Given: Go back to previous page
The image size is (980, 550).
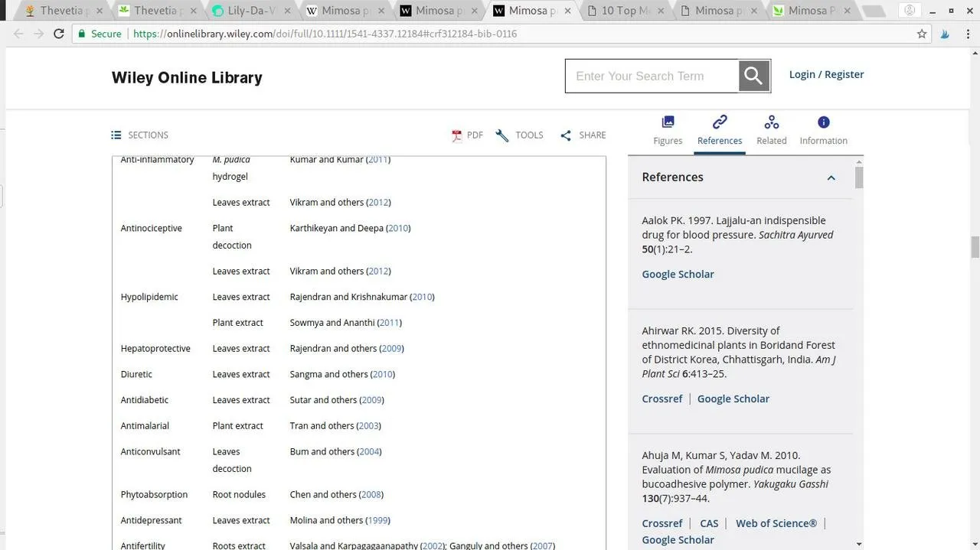Looking at the screenshot, I should pyautogui.click(x=18, y=34).
